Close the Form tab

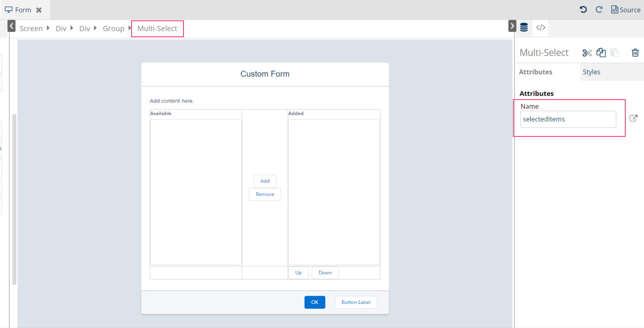39,10
